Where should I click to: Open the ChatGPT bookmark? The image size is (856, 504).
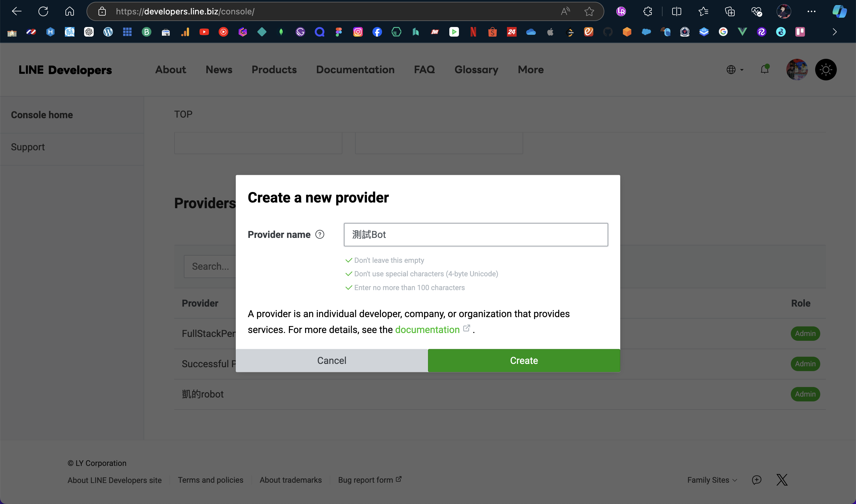click(89, 32)
